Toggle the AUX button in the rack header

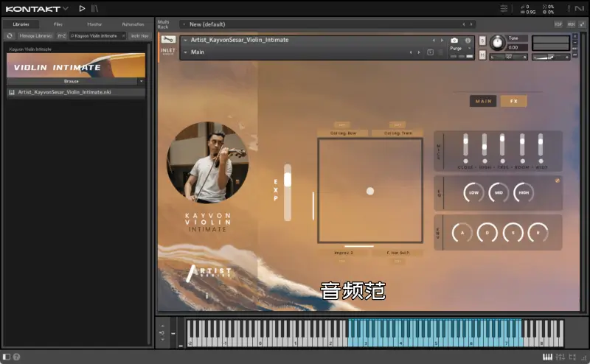tap(571, 24)
